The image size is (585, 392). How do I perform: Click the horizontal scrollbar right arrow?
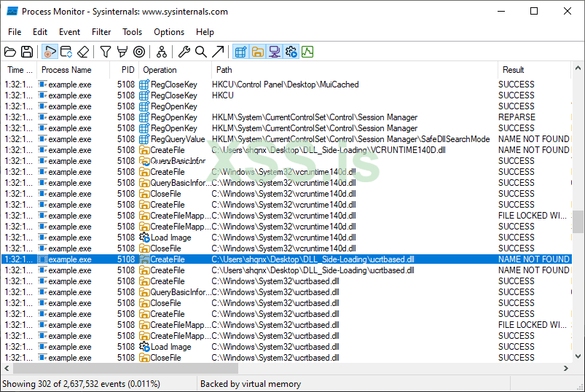point(566,368)
